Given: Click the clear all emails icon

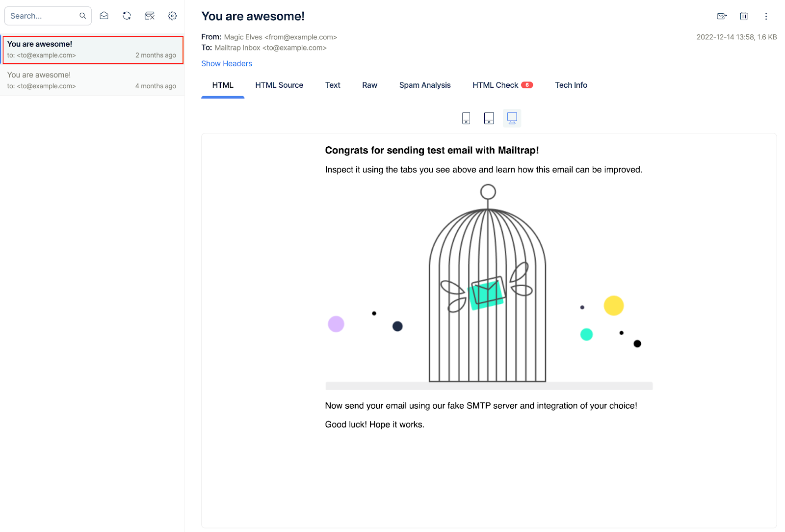Looking at the screenshot, I should [x=149, y=15].
